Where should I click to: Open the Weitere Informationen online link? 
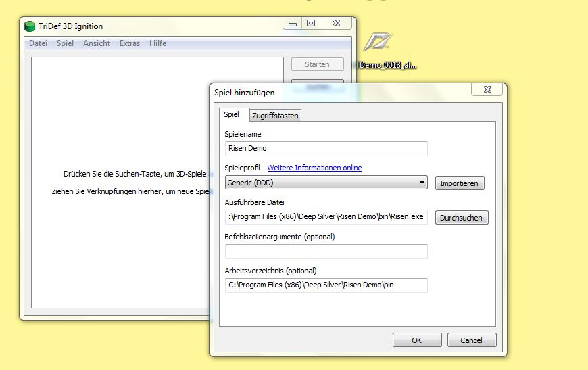click(315, 168)
